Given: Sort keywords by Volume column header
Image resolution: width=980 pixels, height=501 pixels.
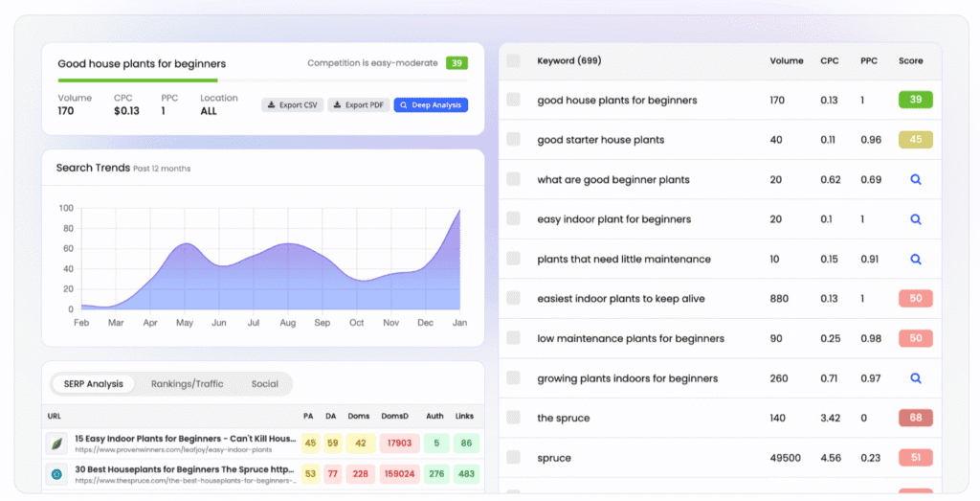Looking at the screenshot, I should pyautogui.click(x=787, y=60).
